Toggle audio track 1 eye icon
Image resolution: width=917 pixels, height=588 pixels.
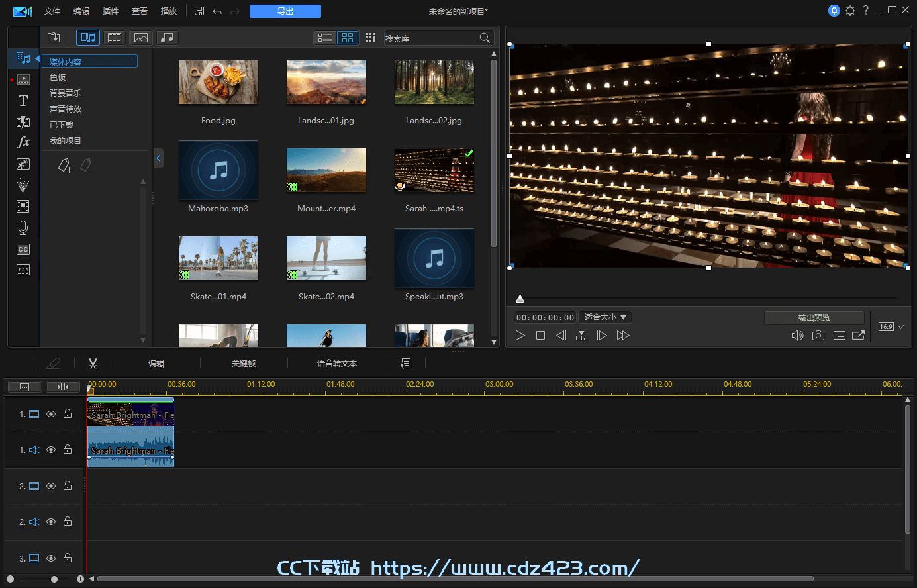click(x=51, y=450)
